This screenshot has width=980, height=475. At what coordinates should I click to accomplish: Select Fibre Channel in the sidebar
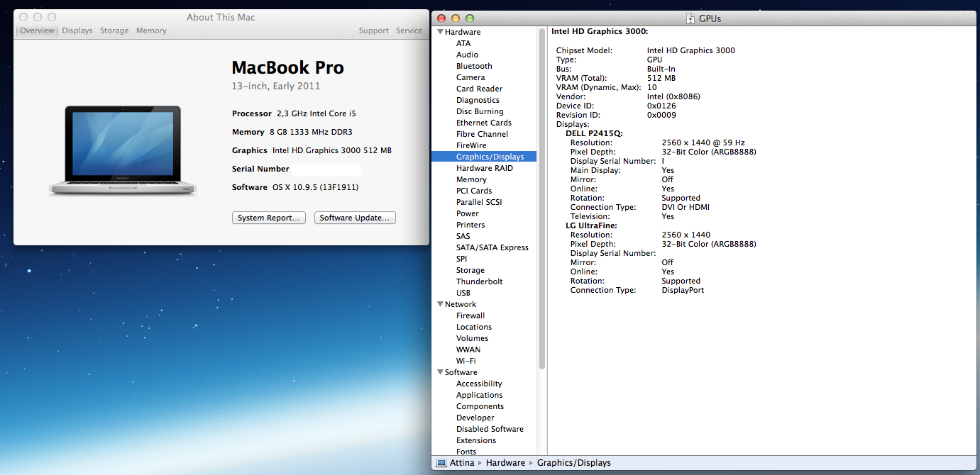coord(483,134)
